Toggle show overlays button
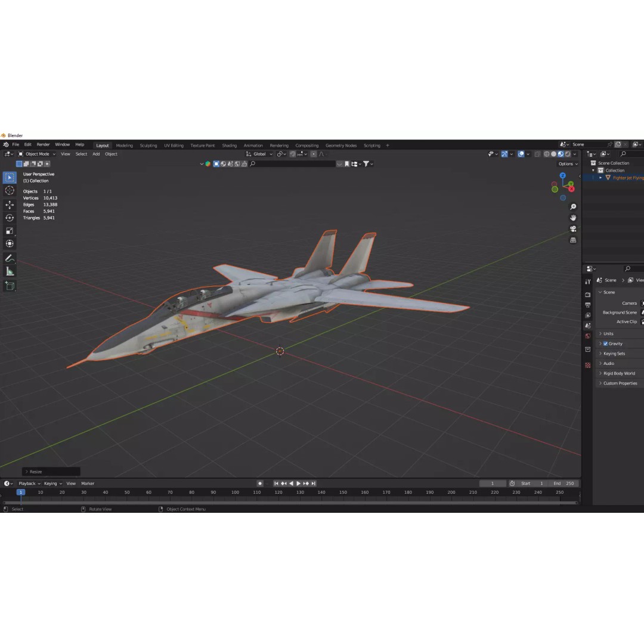 click(x=521, y=154)
